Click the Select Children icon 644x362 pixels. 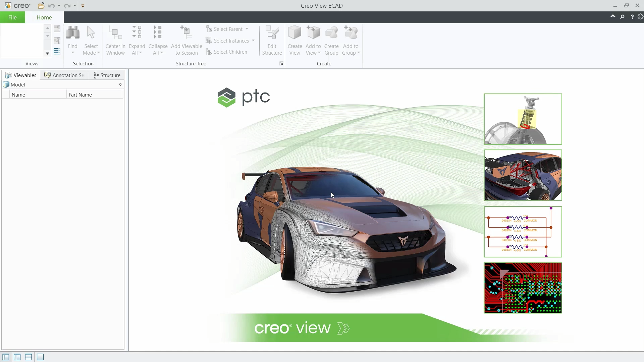coord(209,52)
